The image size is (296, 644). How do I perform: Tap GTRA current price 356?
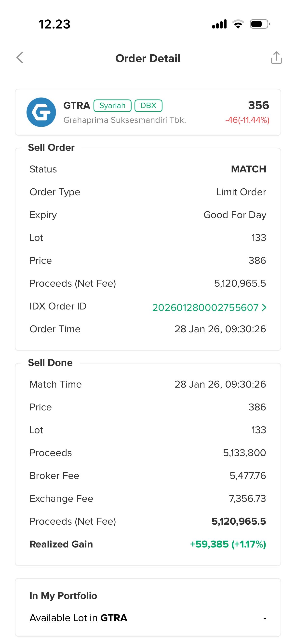click(x=258, y=105)
